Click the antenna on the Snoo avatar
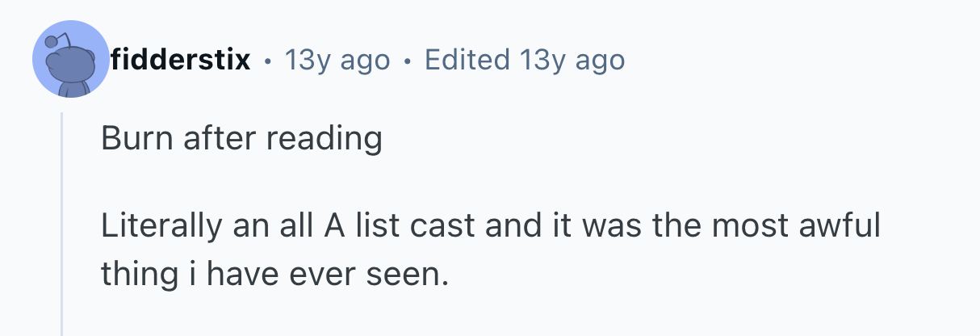This screenshot has width=980, height=336. pyautogui.click(x=54, y=40)
